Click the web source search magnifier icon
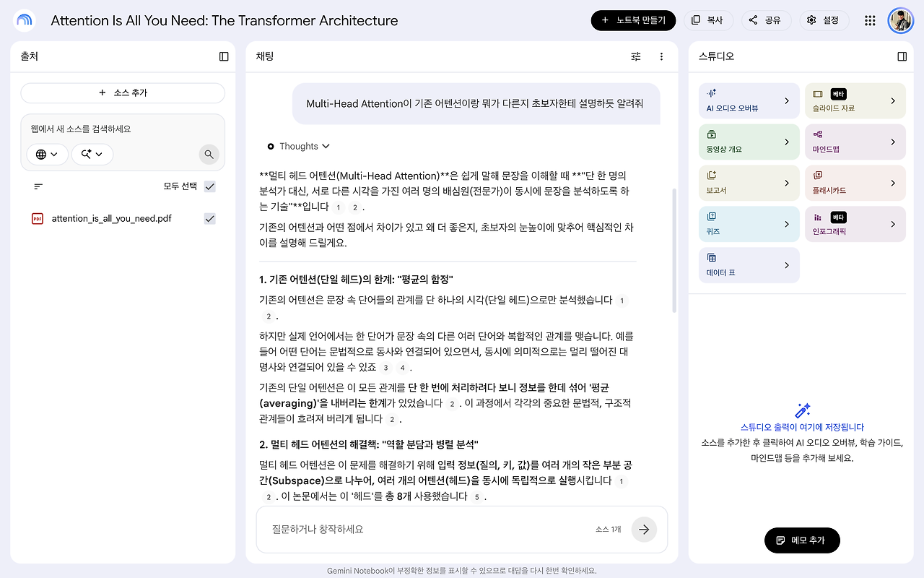The height and width of the screenshot is (578, 924). point(209,154)
